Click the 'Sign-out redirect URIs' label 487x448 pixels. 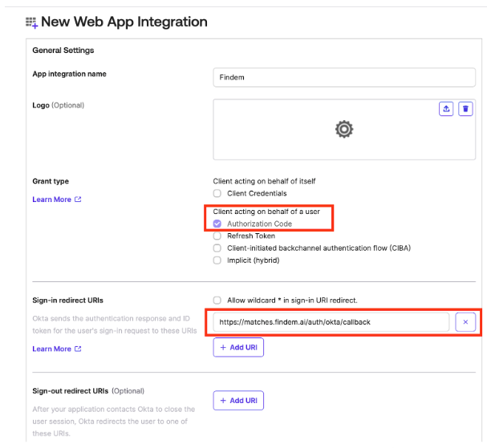(70, 391)
